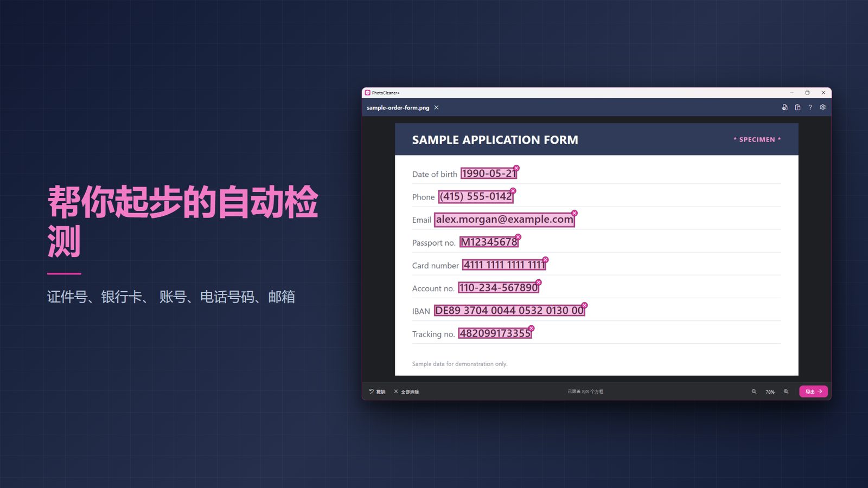The width and height of the screenshot is (868, 488).
Task: Zoom in with the plus magnifier icon
Action: tap(786, 391)
